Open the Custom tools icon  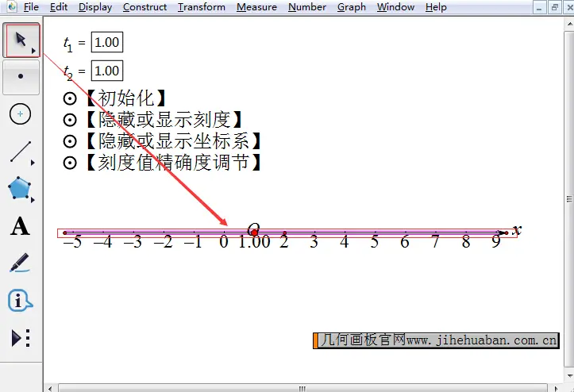tap(21, 338)
